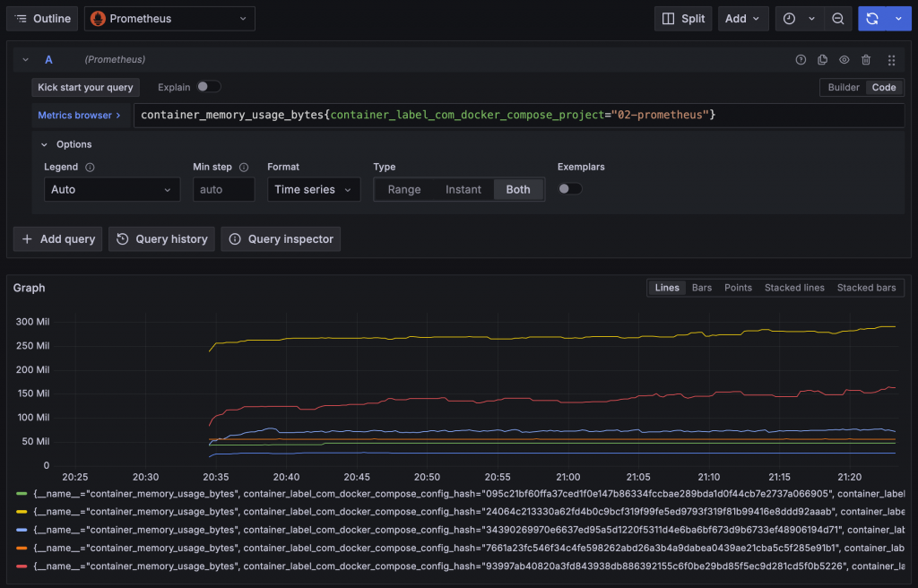
Task: Click the Add query button
Action: pyautogui.click(x=58, y=239)
